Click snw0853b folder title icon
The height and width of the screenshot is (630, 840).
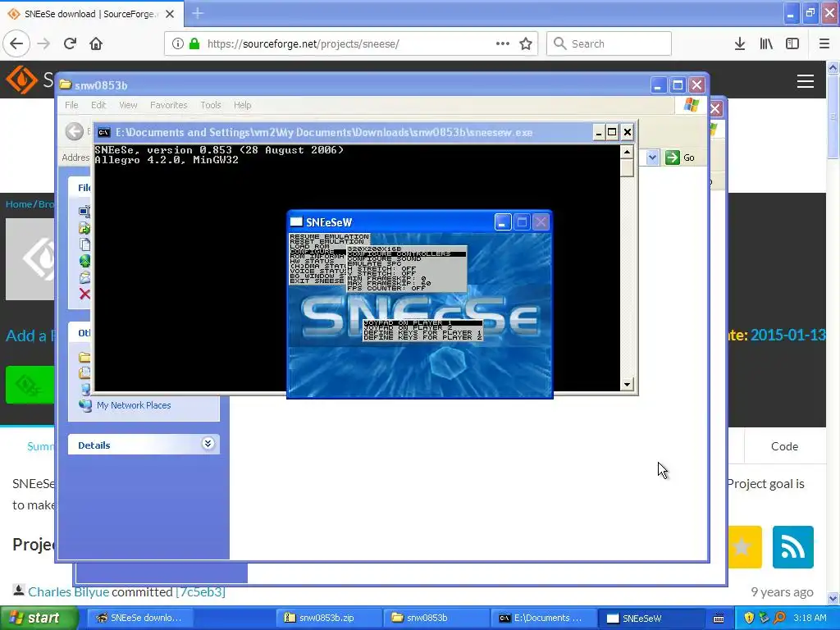click(66, 84)
